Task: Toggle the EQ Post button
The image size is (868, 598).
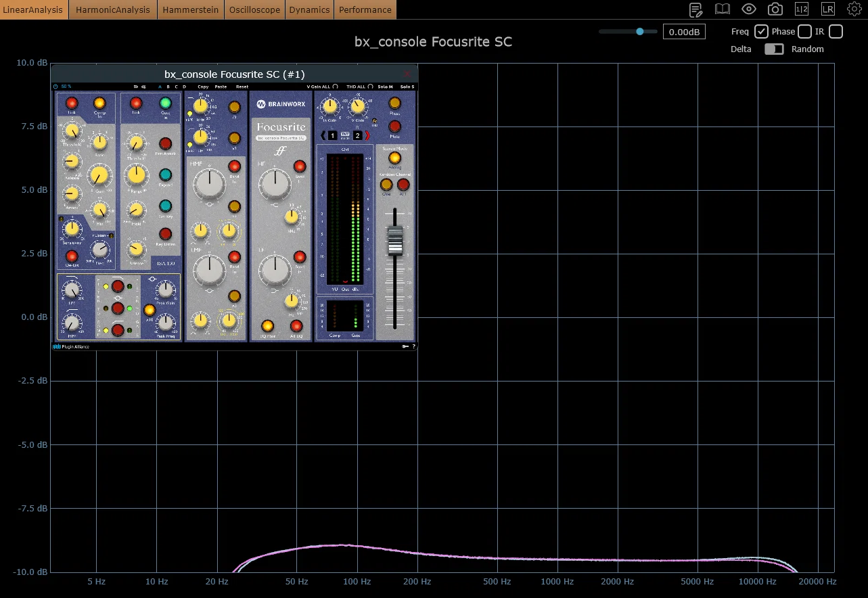Action: (267, 326)
